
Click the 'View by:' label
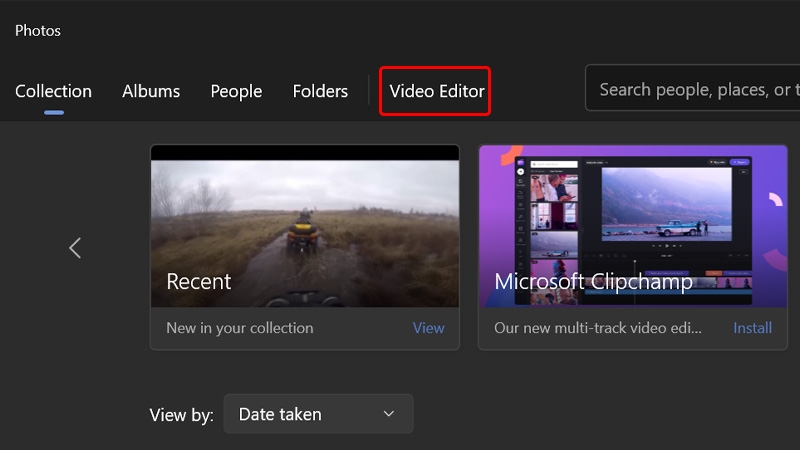point(182,415)
